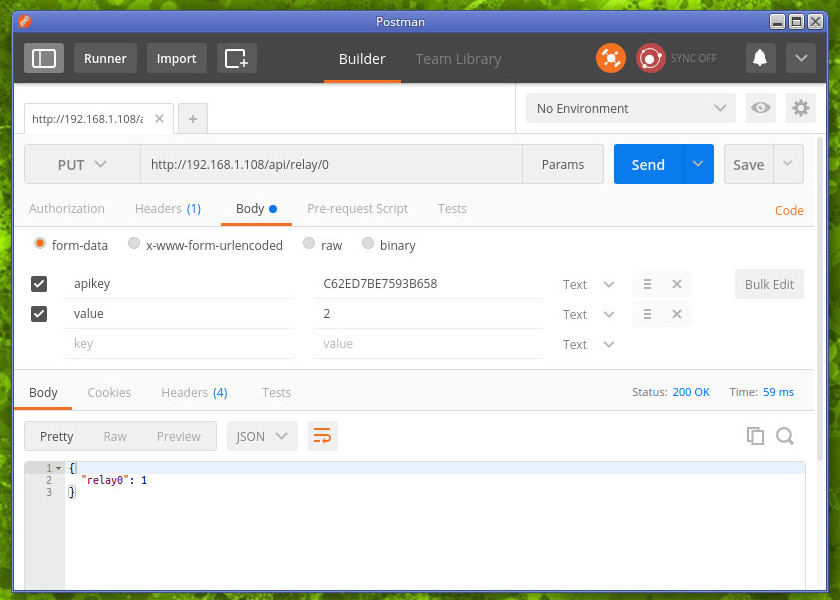Open manage environments gear icon
Image resolution: width=840 pixels, height=600 pixels.
pyautogui.click(x=800, y=108)
